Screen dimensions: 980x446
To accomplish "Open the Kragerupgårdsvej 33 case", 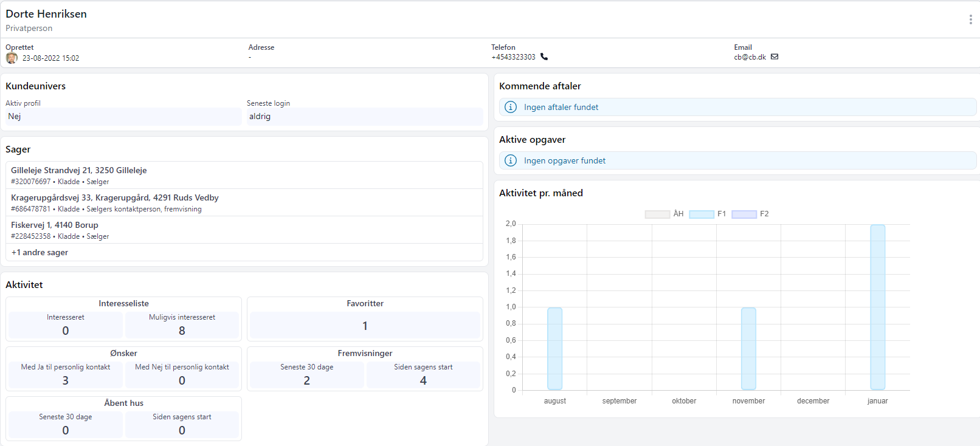I will (x=115, y=198).
